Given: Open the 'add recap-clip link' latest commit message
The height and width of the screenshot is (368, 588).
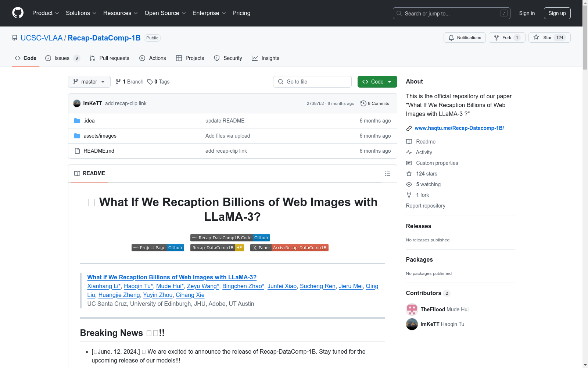Looking at the screenshot, I should point(126,103).
